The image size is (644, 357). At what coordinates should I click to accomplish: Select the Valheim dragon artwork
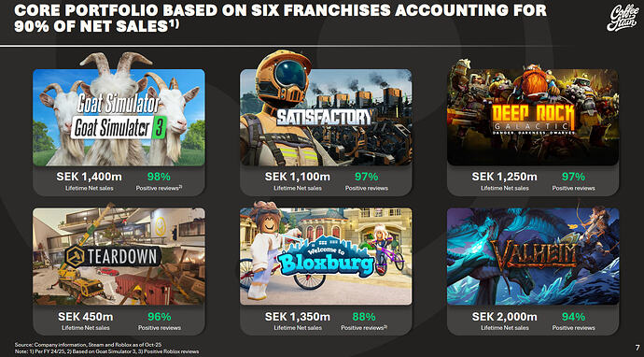533,256
